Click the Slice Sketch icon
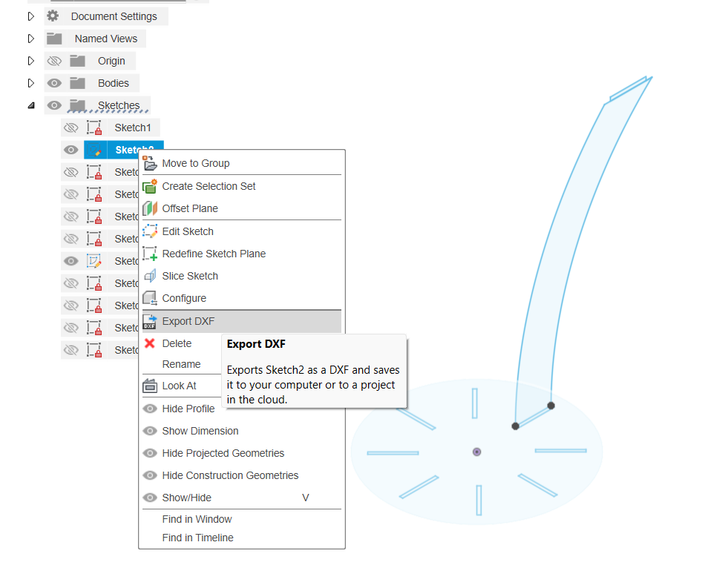 [x=149, y=275]
